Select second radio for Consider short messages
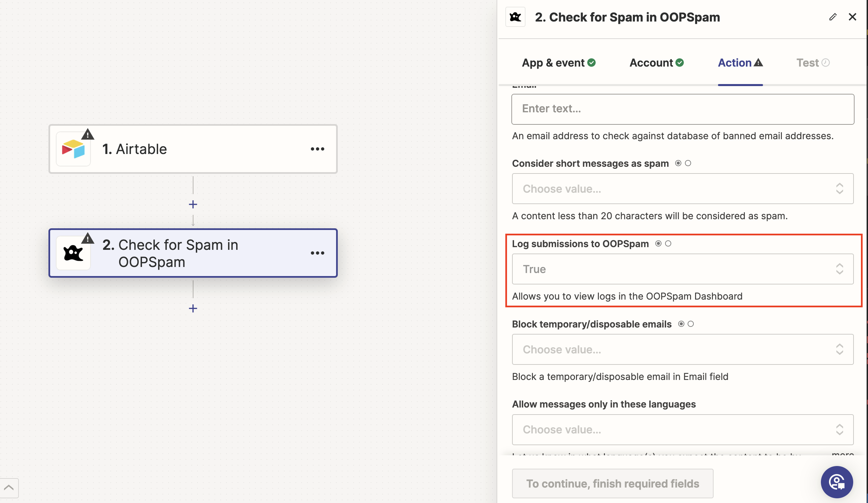The width and height of the screenshot is (868, 503). (x=688, y=163)
